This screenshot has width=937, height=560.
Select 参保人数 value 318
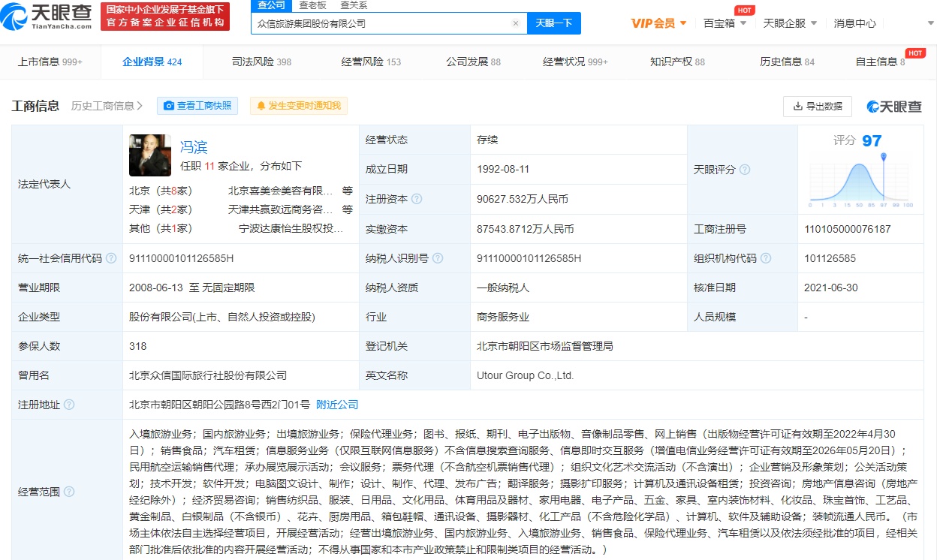tap(138, 346)
